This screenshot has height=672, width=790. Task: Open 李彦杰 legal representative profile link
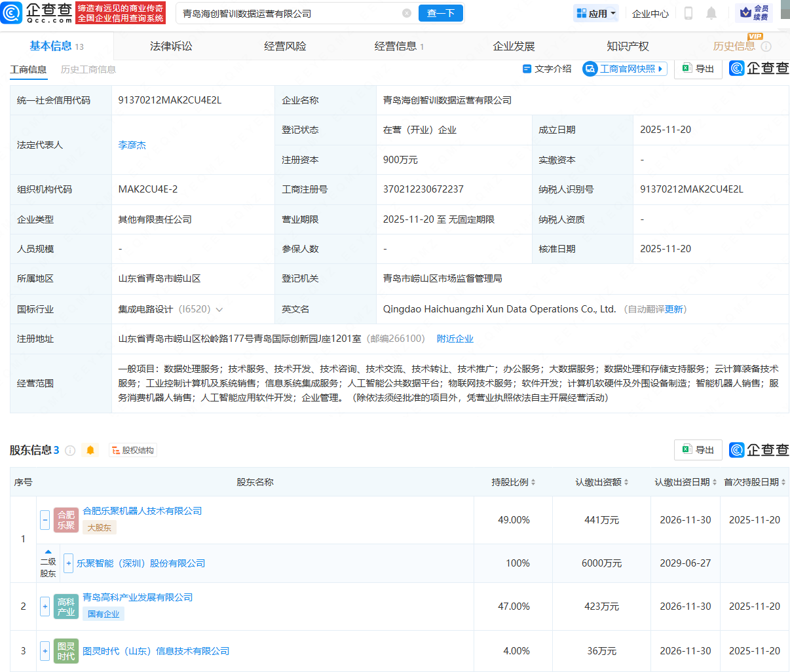132,145
